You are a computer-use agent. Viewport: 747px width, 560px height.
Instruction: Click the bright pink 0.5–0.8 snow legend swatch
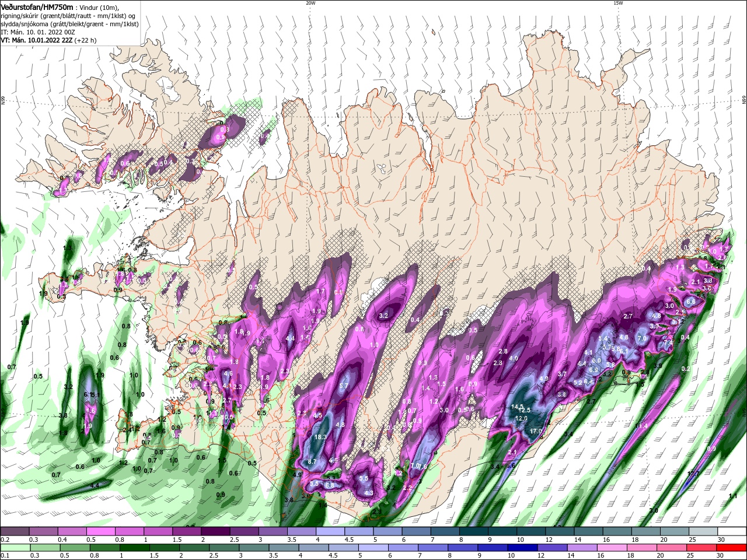[x=100, y=531]
